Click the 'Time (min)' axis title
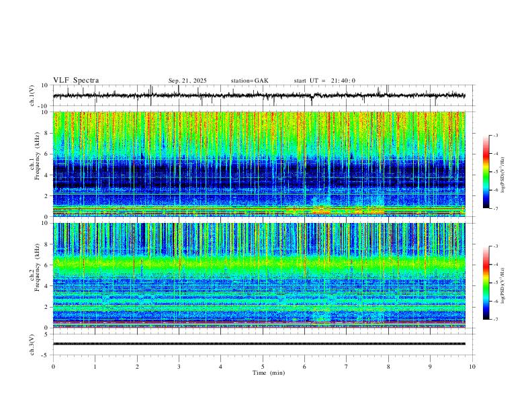Screen dimensions: 532x411 269,373
